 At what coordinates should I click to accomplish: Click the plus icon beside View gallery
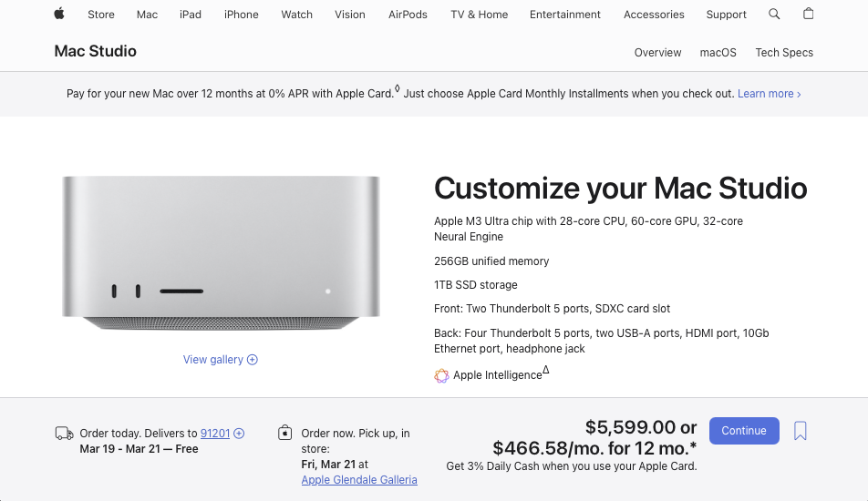tap(253, 360)
